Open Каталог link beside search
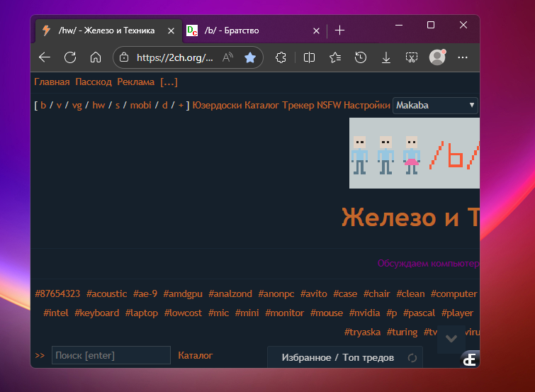The width and height of the screenshot is (535, 392). pos(195,355)
